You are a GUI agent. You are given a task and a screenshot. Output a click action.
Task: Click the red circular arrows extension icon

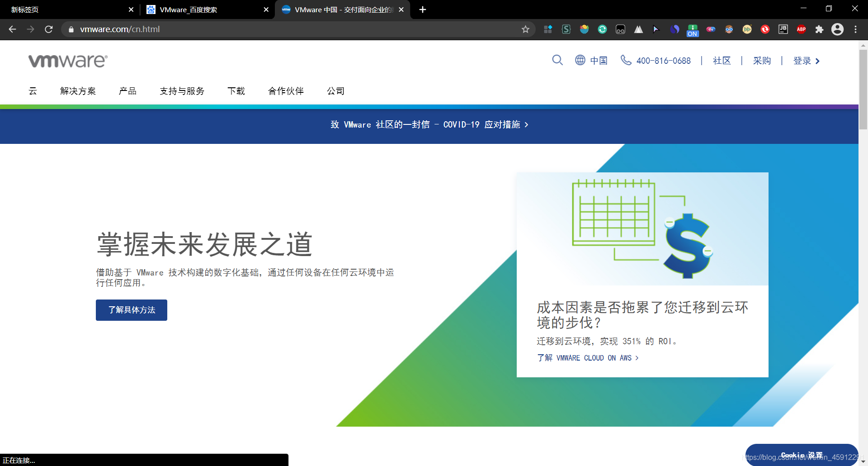[x=765, y=29]
